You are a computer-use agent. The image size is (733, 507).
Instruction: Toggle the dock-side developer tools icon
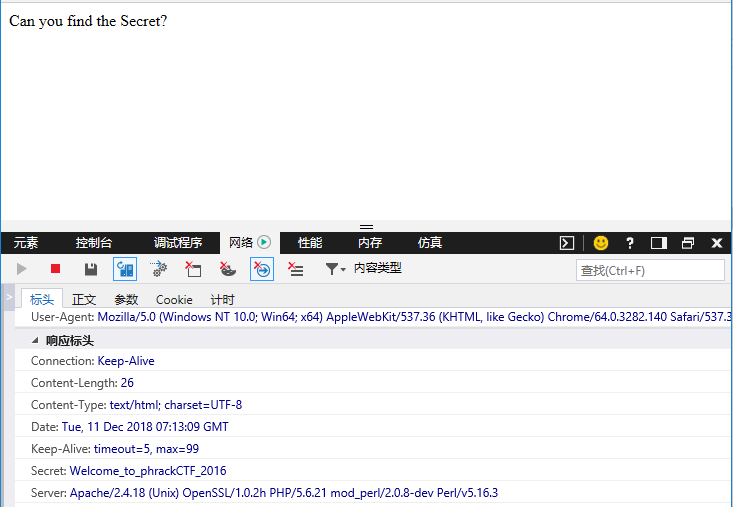658,243
